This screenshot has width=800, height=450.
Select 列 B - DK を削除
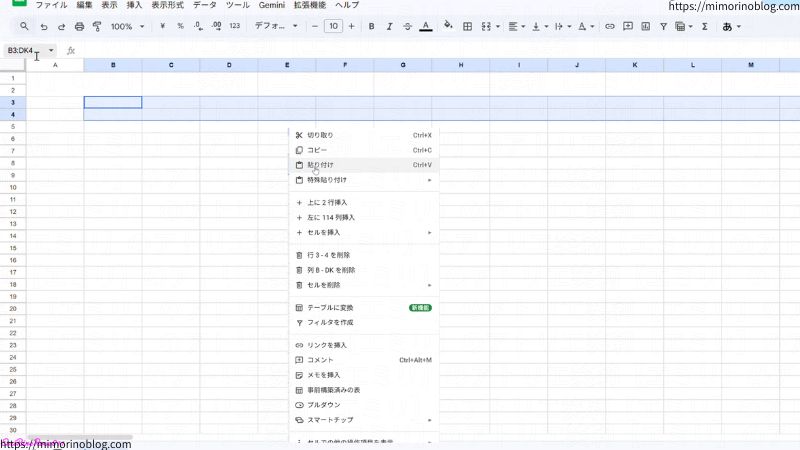click(x=364, y=270)
